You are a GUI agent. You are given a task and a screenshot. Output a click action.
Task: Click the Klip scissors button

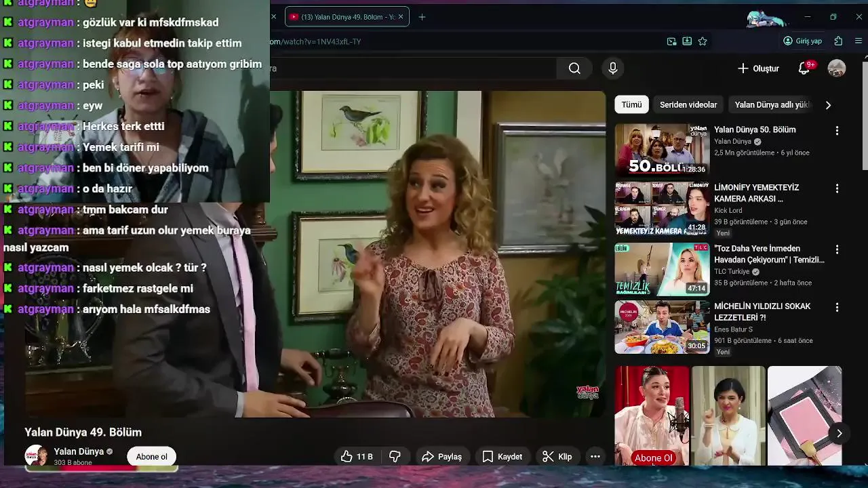(557, 457)
